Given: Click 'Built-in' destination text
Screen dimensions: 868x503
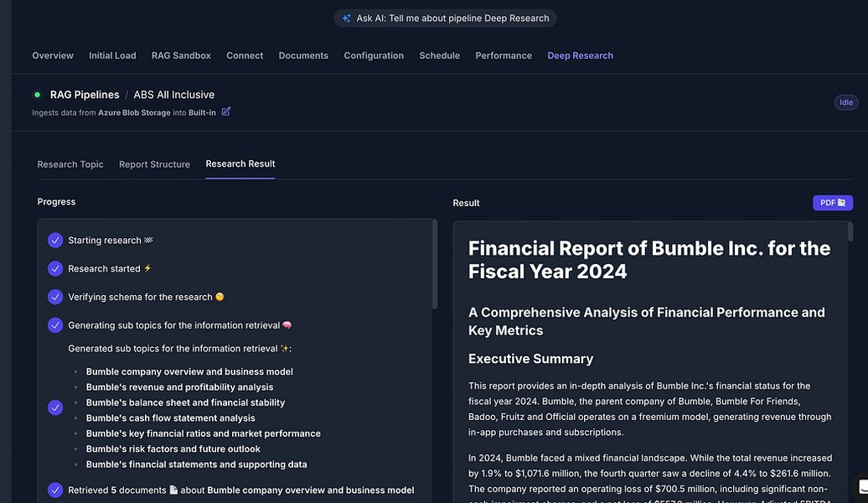Looking at the screenshot, I should click(x=202, y=112).
